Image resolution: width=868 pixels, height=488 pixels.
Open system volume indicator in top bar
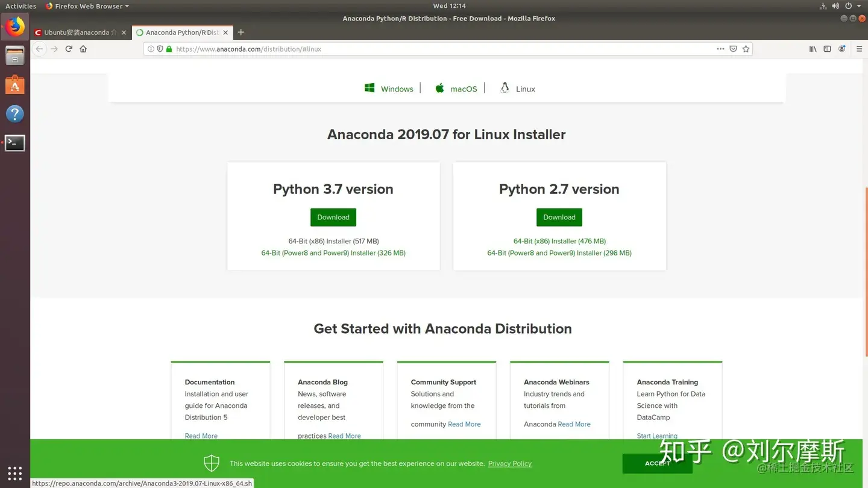835,6
